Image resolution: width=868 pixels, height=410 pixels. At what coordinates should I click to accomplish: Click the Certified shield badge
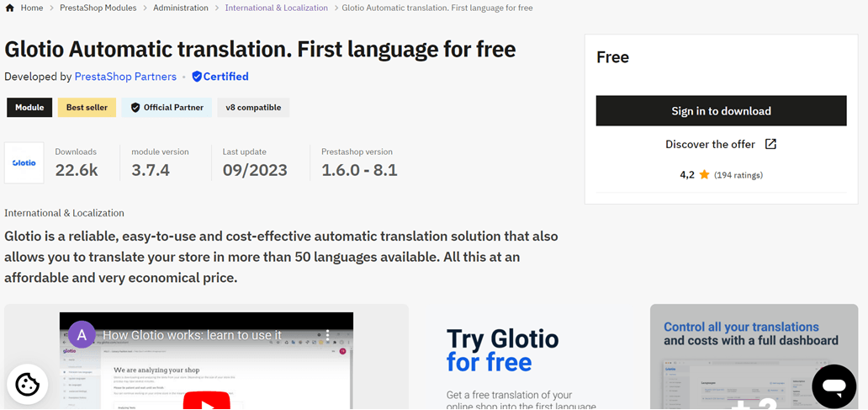click(x=197, y=77)
